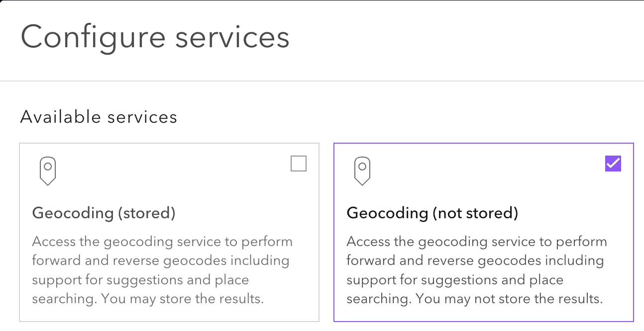
Task: Click the divider line below Configure services
Action: coord(322,81)
